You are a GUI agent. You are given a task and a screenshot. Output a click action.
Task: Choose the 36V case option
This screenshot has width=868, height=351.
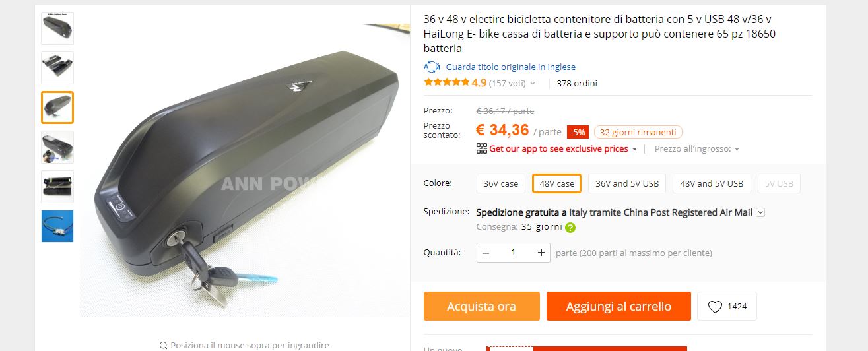[x=501, y=183]
